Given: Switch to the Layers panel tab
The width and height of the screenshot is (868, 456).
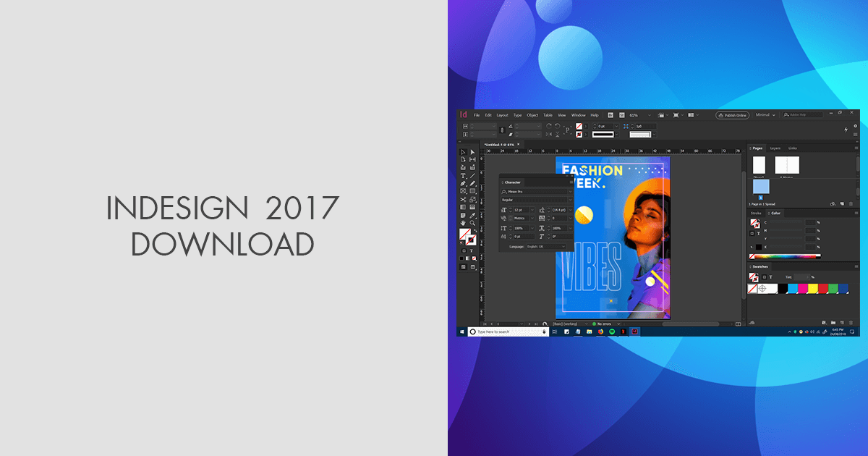Looking at the screenshot, I should point(775,147).
